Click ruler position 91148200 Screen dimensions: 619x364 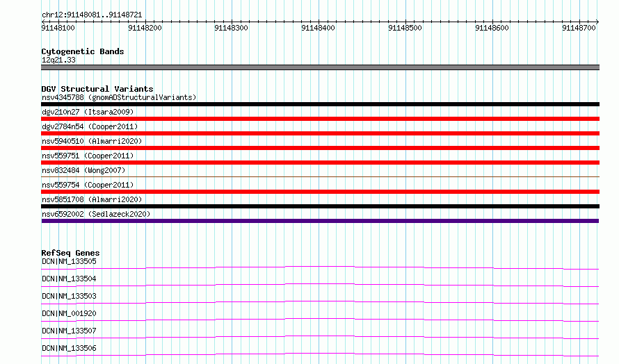pos(145,28)
